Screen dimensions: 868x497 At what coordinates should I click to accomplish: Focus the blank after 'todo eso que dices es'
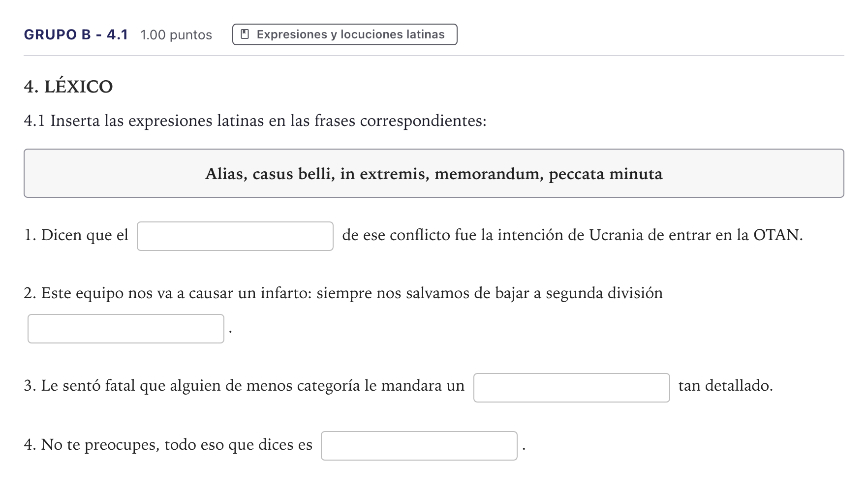[419, 446]
